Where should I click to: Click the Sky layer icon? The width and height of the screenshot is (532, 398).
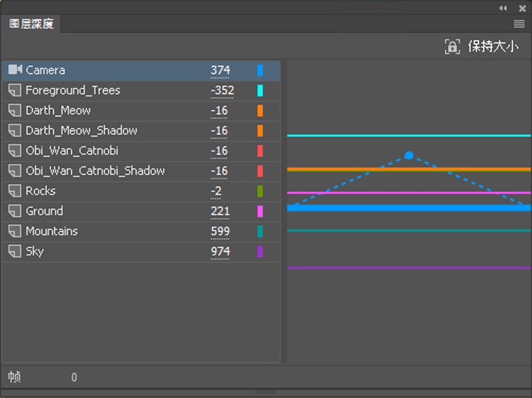[15, 251]
